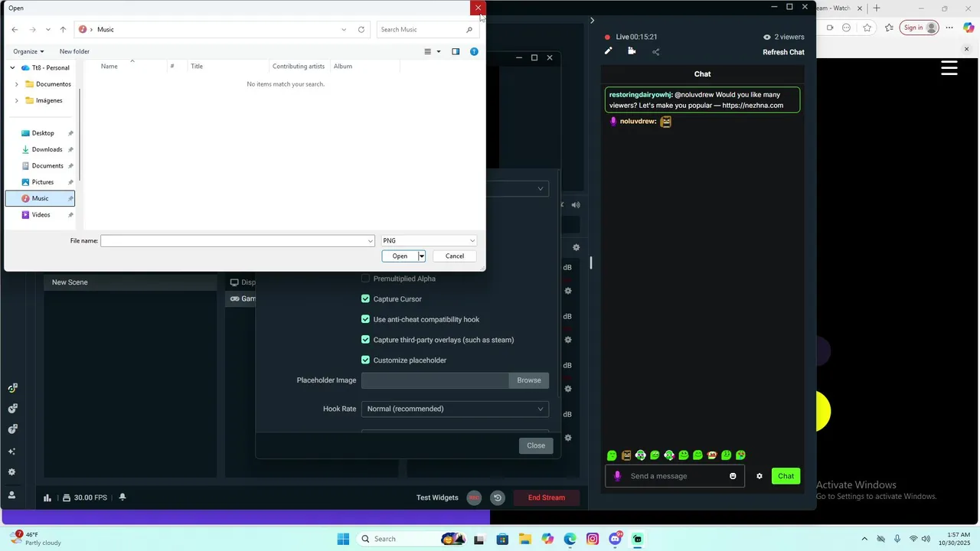Viewport: 980px width, 551px height.
Task: Open the speaker icon in the mixer header
Action: 576,205
